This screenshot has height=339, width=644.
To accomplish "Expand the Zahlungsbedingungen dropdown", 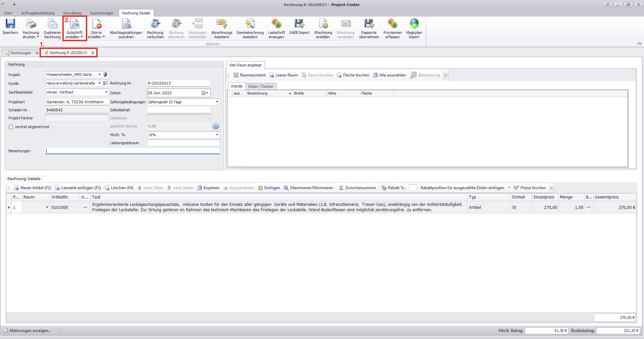I will pyautogui.click(x=217, y=102).
